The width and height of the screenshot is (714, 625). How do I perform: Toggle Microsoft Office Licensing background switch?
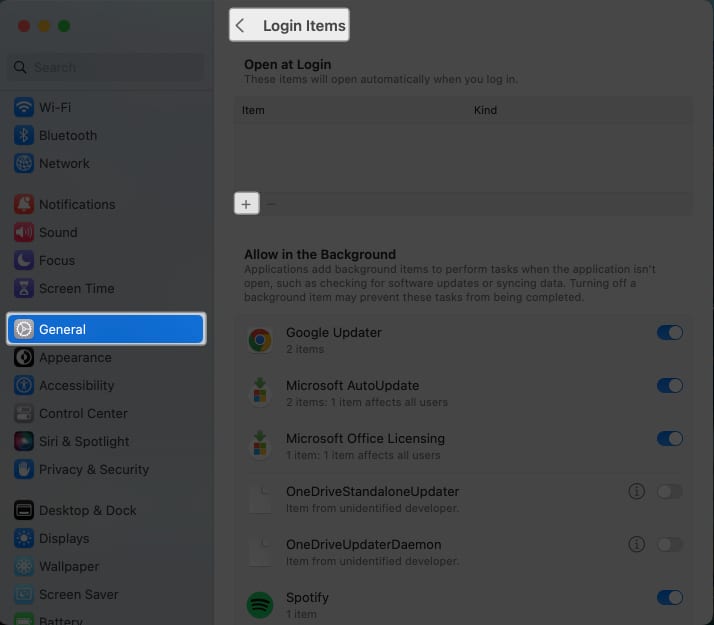[x=670, y=438]
